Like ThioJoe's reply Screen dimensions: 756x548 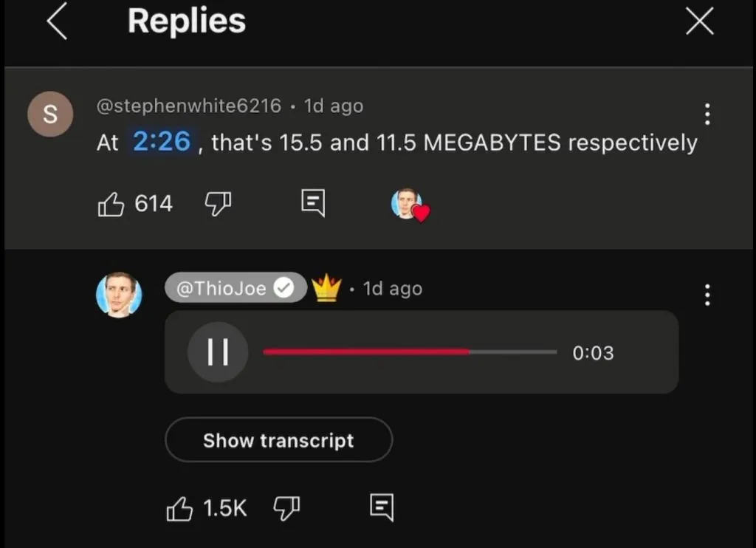[179, 508]
